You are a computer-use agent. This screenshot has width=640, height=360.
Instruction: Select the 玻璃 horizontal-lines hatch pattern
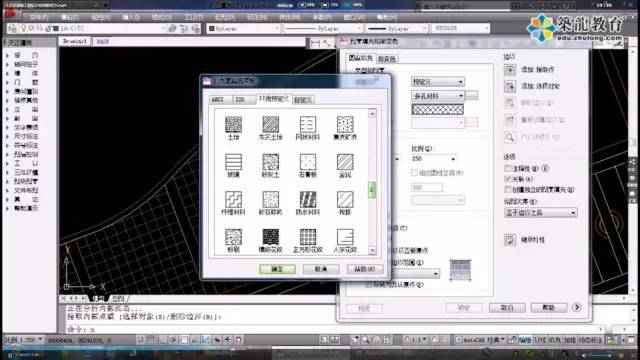click(233, 162)
